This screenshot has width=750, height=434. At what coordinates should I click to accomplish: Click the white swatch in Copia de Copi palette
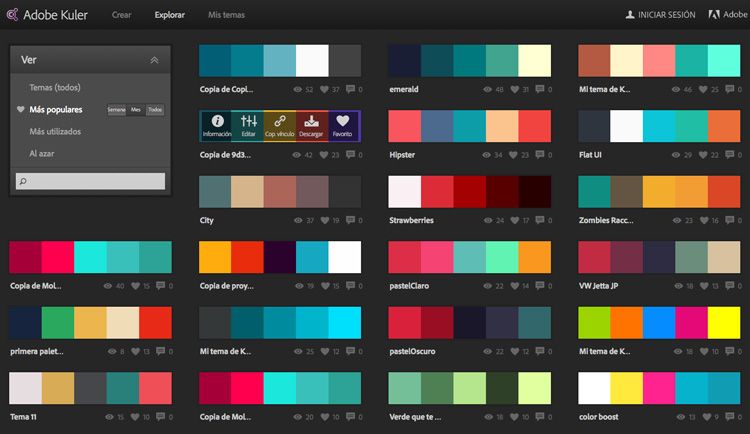tap(312, 61)
